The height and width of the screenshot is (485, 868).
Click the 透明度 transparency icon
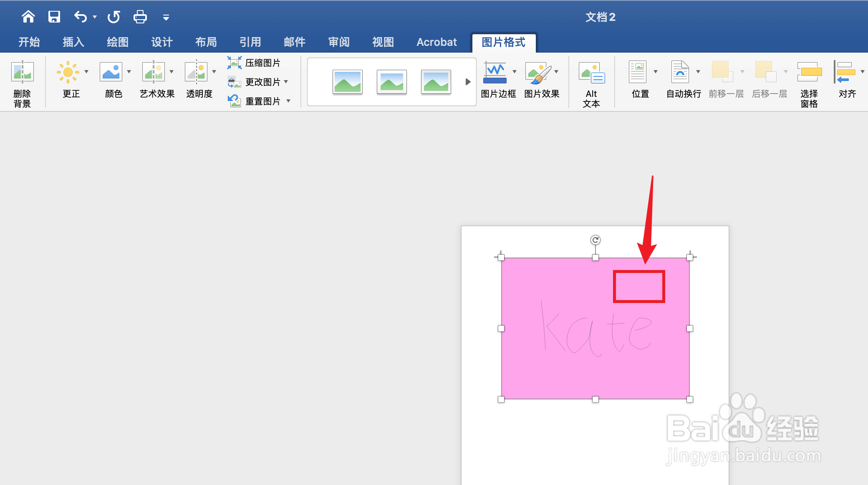(x=196, y=72)
